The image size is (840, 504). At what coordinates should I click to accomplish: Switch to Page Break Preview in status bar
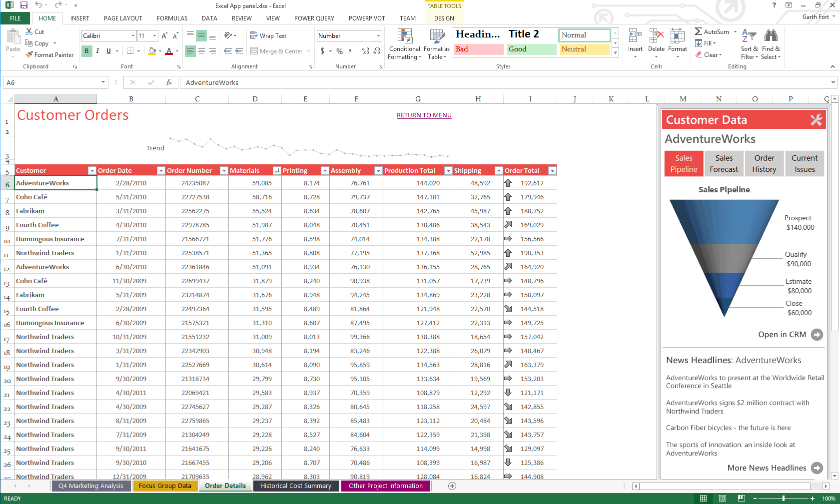coord(742,499)
